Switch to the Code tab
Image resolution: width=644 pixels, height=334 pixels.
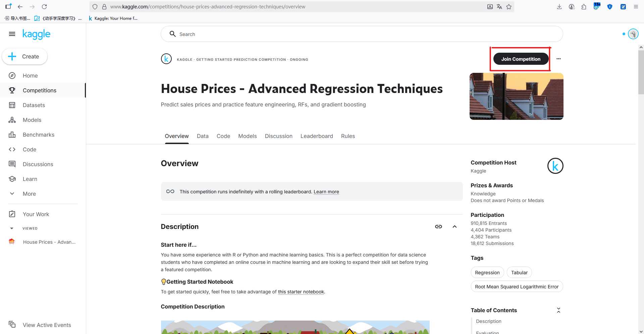[223, 136]
